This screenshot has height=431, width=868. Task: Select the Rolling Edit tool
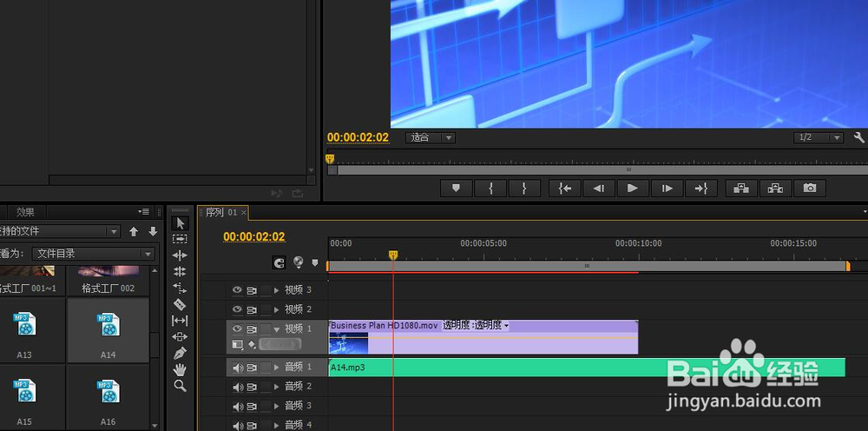180,271
